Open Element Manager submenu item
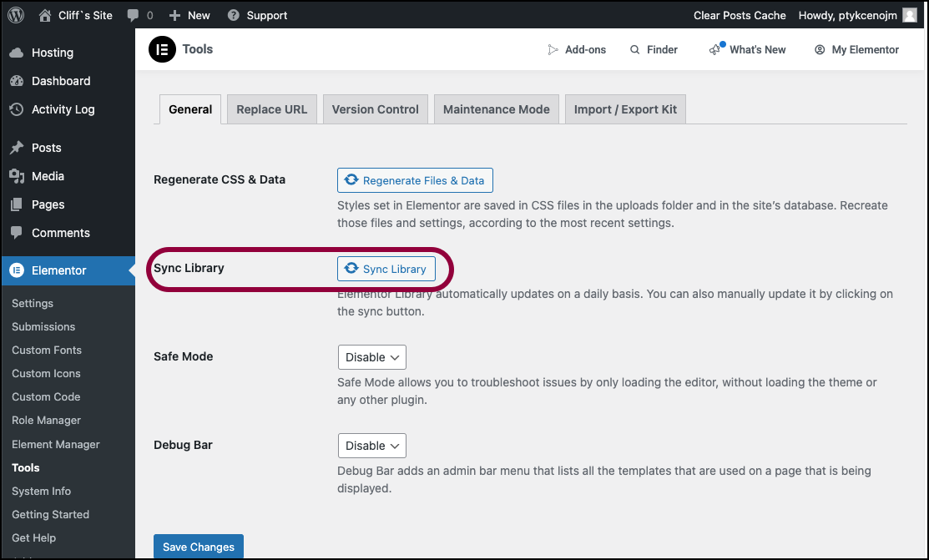 tap(56, 445)
